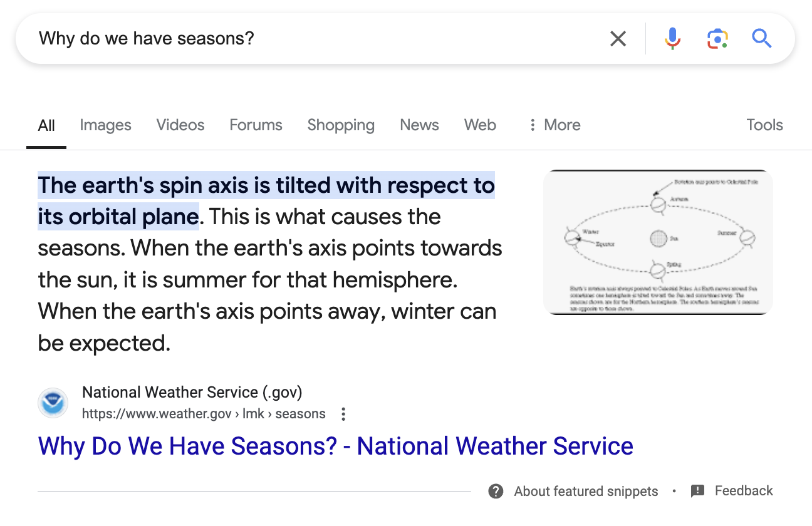Open the Earth orbit seasons diagram thumbnail
Screen dimensions: 812x526
658,242
